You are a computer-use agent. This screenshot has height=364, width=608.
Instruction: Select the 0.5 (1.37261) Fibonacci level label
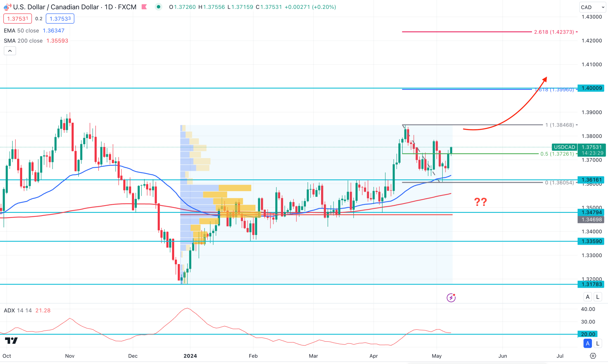557,154
